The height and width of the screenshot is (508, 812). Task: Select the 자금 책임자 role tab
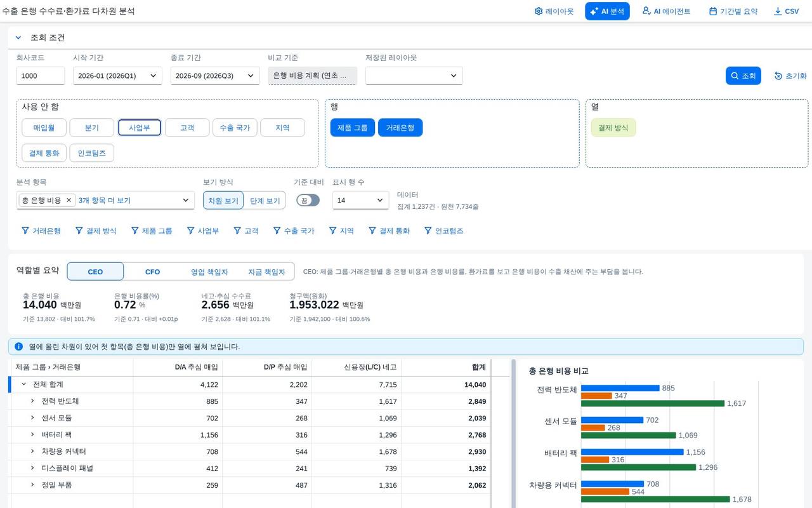266,272
